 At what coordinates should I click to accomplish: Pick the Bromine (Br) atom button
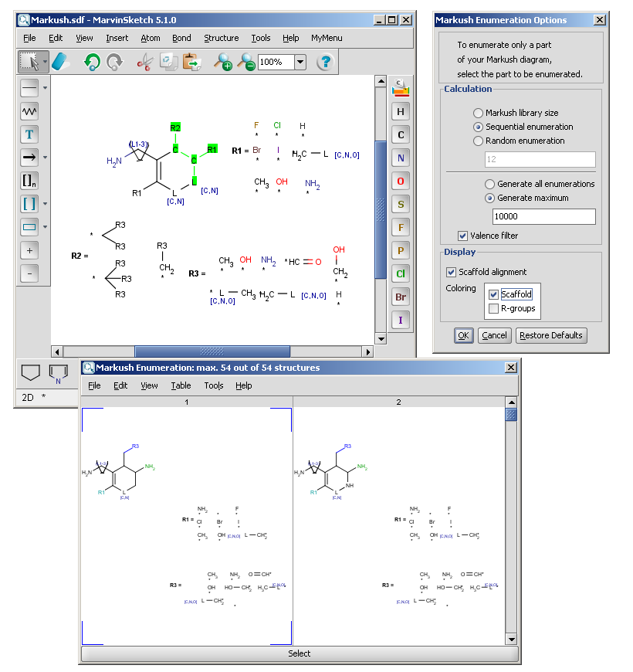[401, 297]
